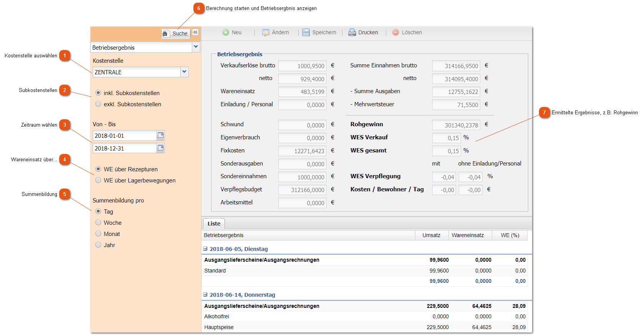Click the Mehrwertsteuer value field 71,5500
Screen dimensions: 644x336
(456, 105)
